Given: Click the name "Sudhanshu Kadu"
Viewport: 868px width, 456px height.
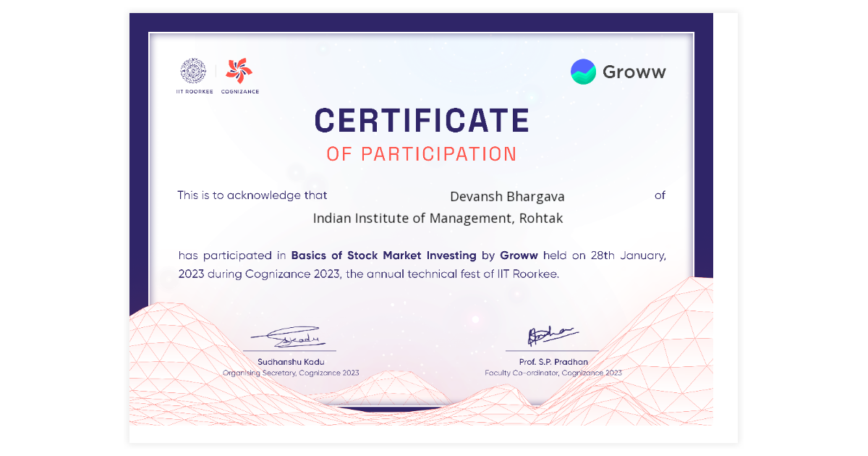Looking at the screenshot, I should click(x=291, y=362).
